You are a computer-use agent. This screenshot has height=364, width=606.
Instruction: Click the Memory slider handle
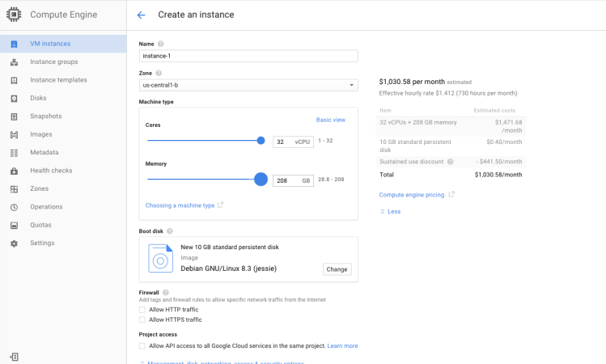pyautogui.click(x=261, y=180)
